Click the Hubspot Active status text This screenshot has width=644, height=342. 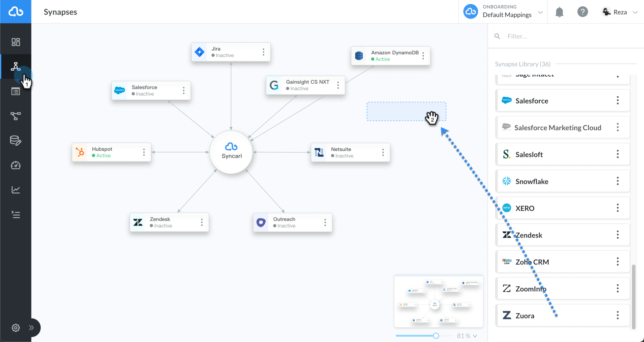pyautogui.click(x=103, y=156)
